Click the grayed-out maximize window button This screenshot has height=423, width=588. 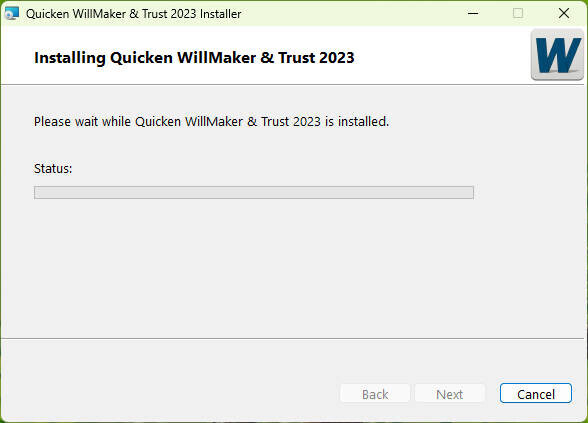518,14
